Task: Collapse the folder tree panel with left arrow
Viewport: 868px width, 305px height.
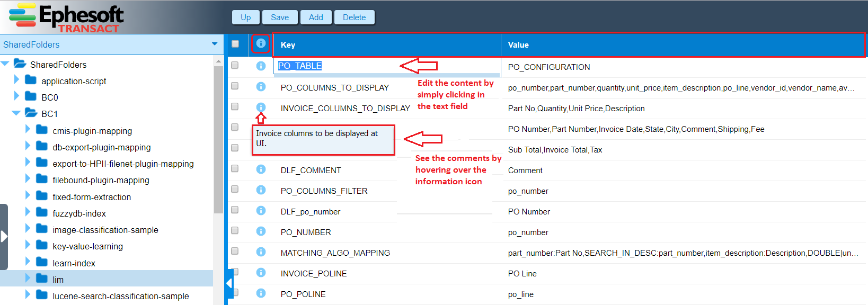Action: [x=229, y=283]
